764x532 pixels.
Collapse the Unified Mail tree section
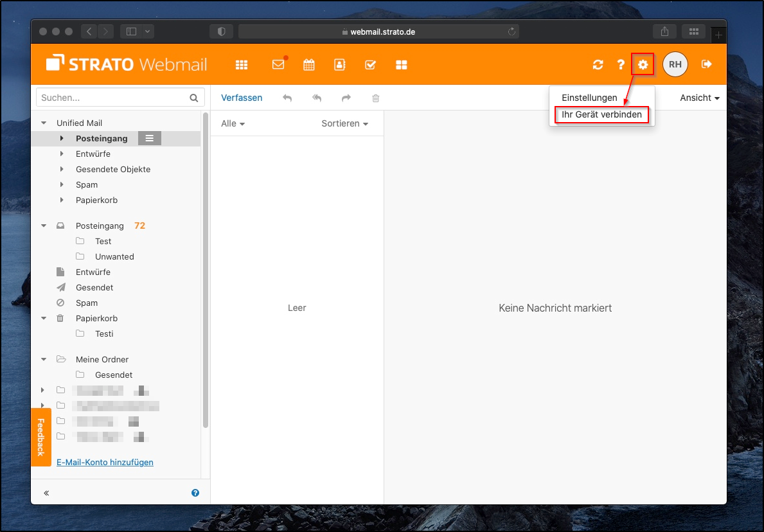coord(44,123)
